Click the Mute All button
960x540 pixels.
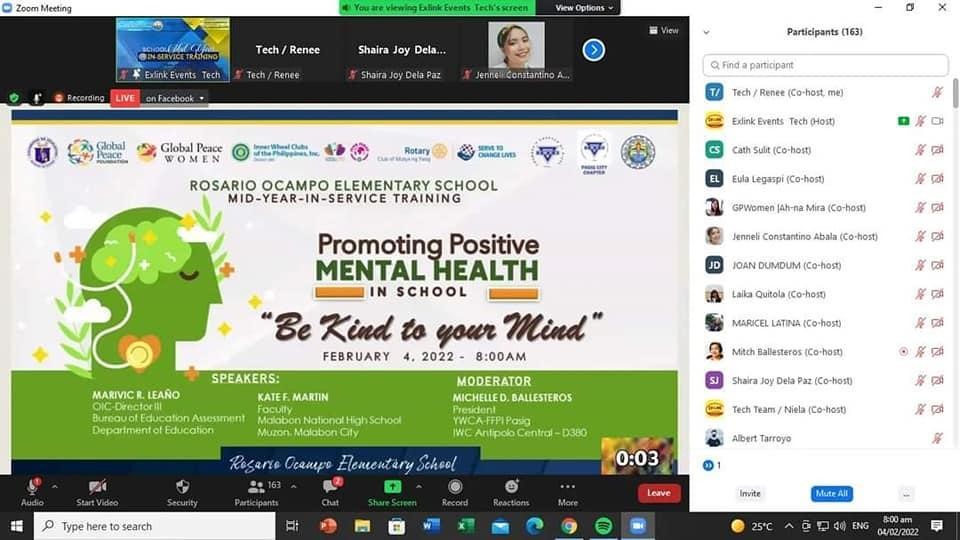[831, 494]
